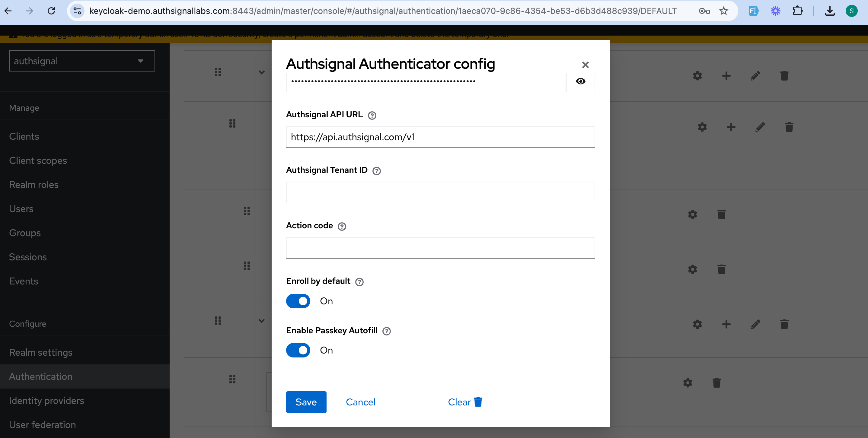Open help icon beside Enable Passkey Autofill
Image resolution: width=868 pixels, height=438 pixels.
[x=387, y=331]
